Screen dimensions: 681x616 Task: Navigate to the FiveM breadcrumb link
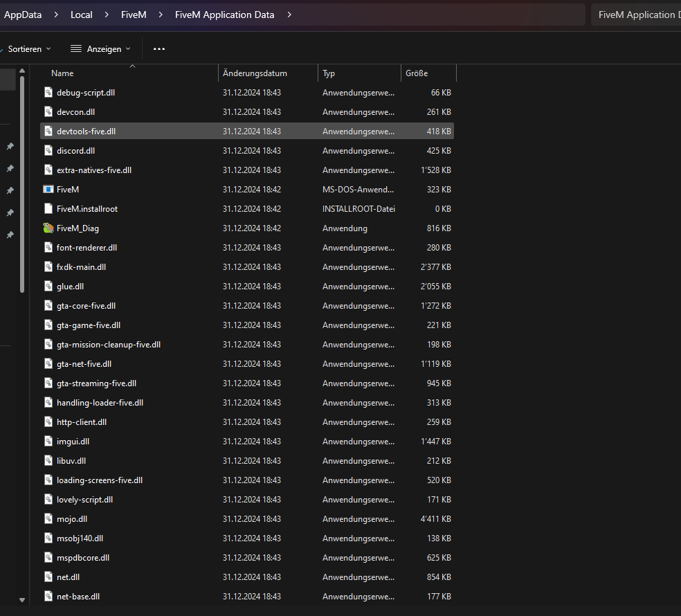(x=133, y=14)
